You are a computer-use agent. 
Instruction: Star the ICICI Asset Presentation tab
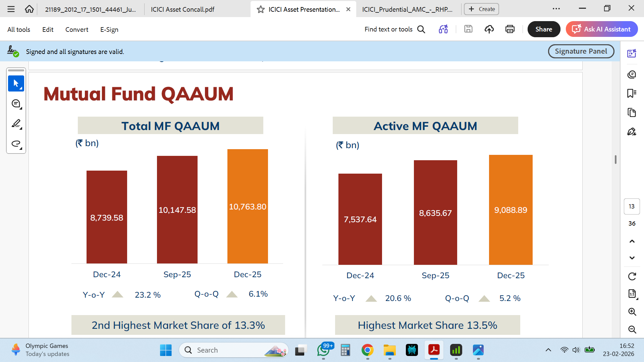261,9
